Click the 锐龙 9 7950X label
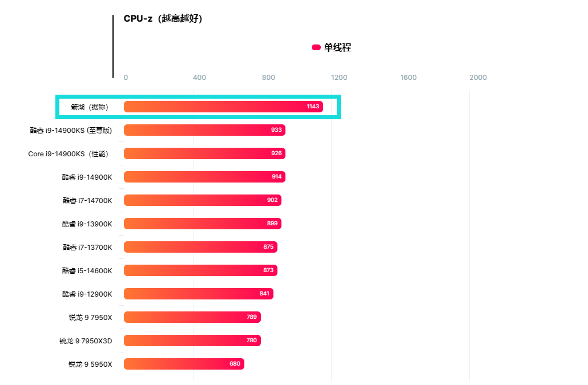 [90, 317]
